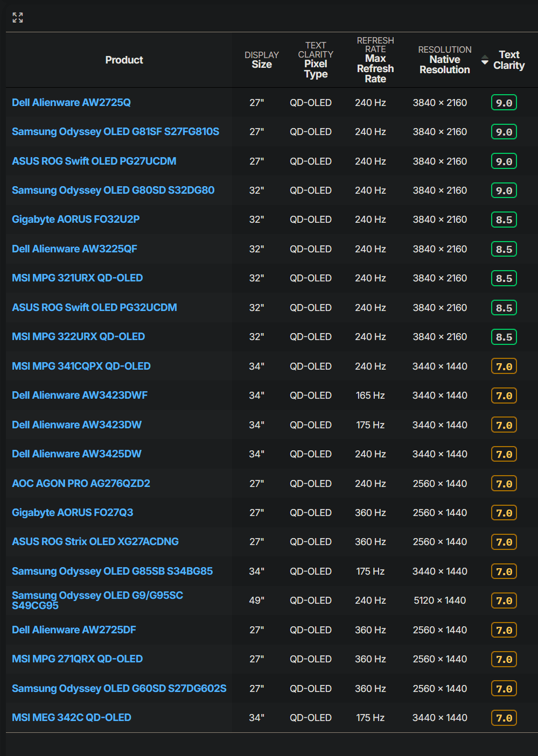This screenshot has width=538, height=756.
Task: Open Samsung Odyssey OLED G80SD S32DG80 link
Action: tap(113, 190)
